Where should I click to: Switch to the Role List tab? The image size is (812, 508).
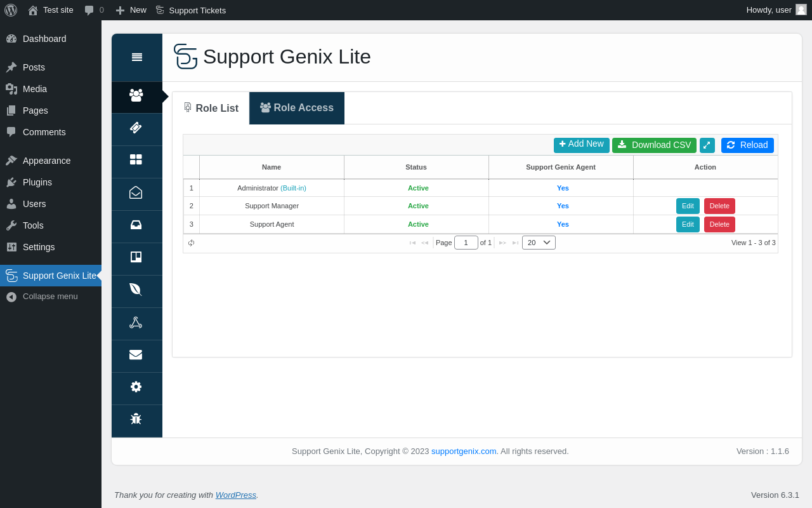211,108
